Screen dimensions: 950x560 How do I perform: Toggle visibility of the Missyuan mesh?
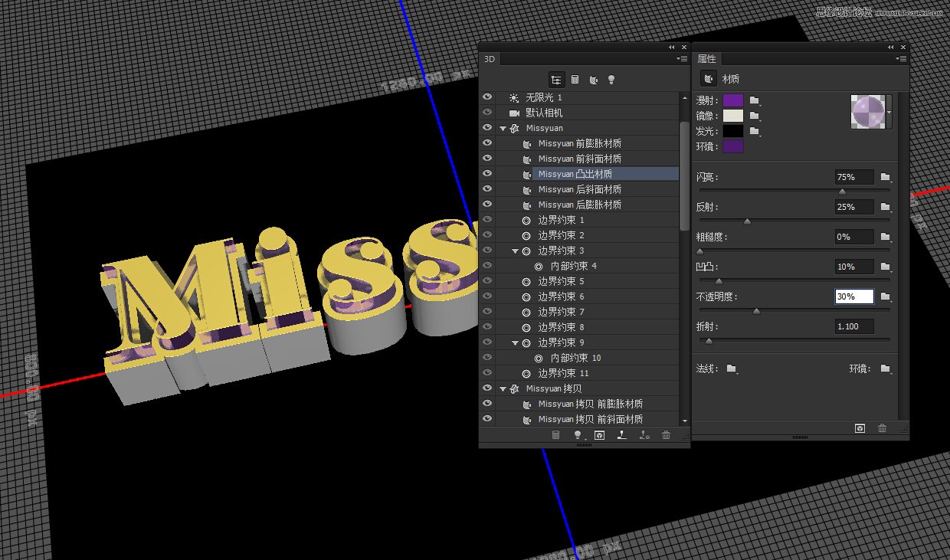487,128
